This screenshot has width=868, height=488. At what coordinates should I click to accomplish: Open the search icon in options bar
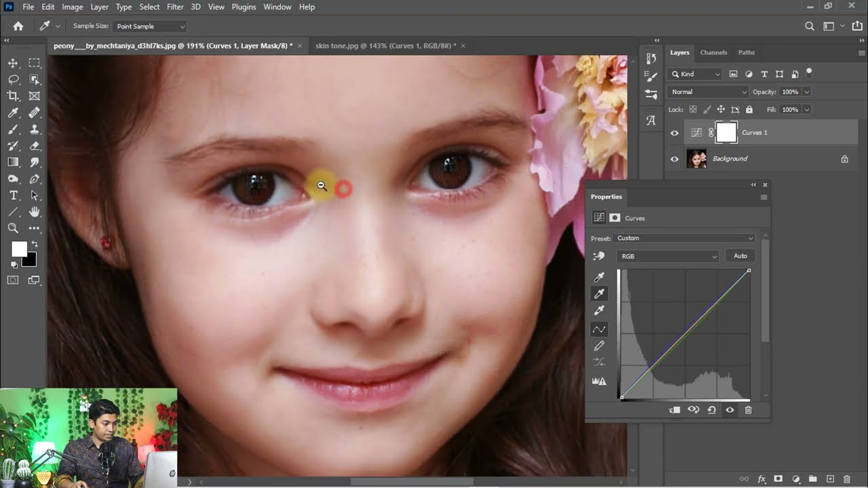[810, 26]
